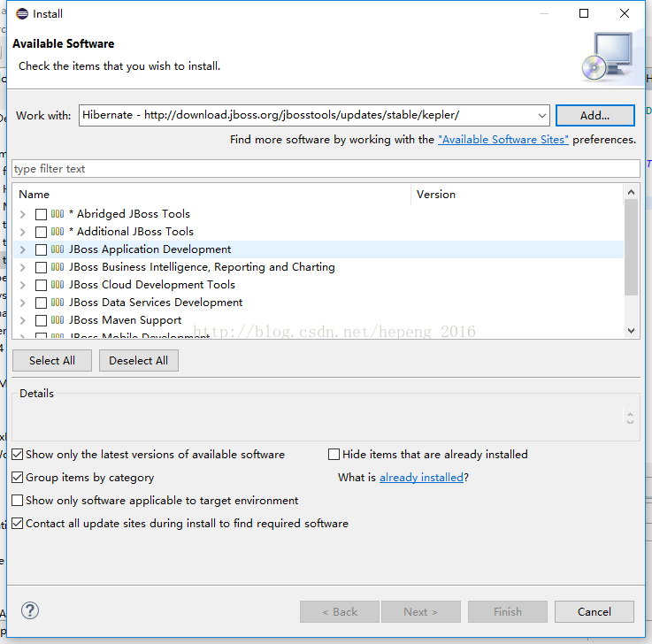Expand the JBoss Cloud Development Tools node
The image size is (652, 644).
[23, 285]
